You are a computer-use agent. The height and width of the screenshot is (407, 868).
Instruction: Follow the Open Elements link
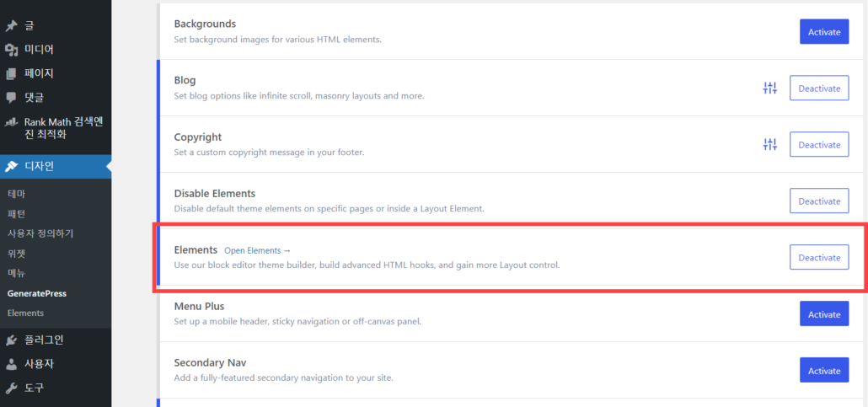click(x=257, y=250)
